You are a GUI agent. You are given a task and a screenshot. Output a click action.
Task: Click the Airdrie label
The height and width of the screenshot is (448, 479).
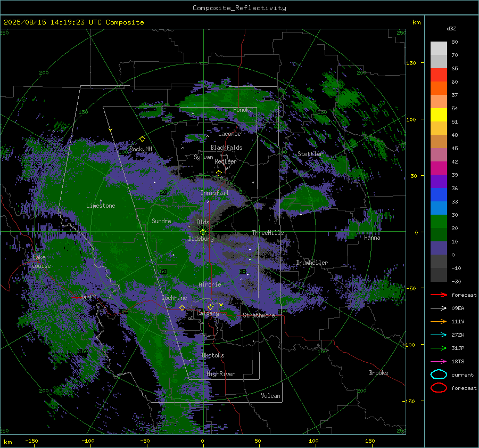[x=210, y=284]
